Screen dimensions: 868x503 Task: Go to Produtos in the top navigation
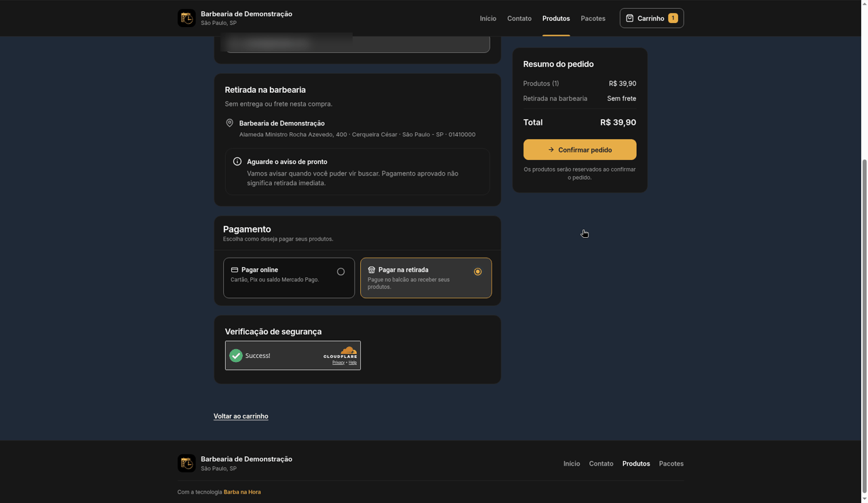pos(556,18)
